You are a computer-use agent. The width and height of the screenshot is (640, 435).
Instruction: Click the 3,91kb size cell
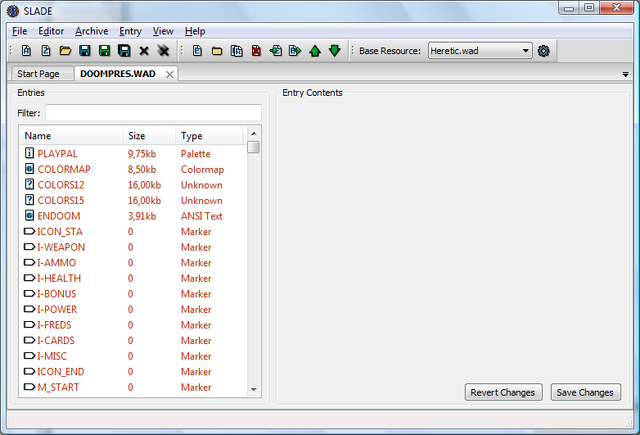click(142, 216)
